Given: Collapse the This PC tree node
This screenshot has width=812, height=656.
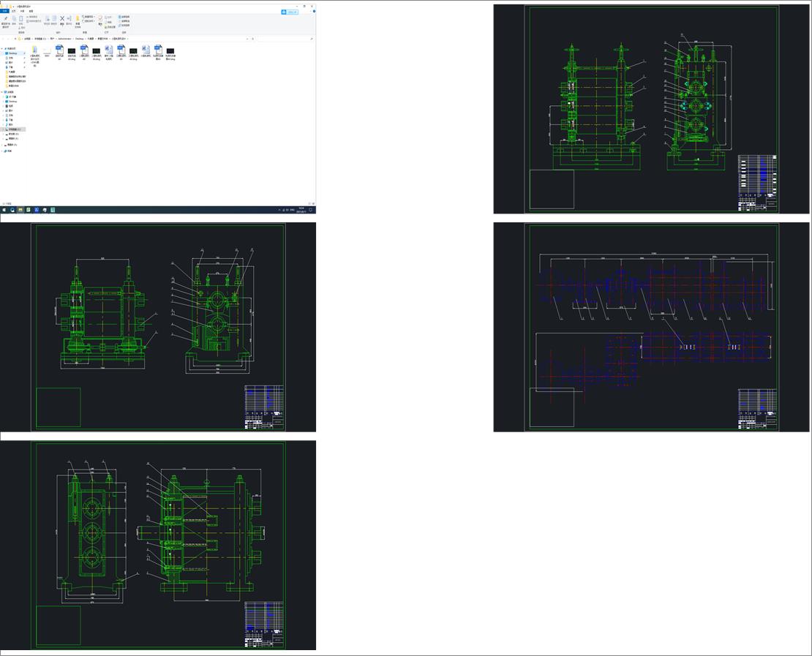Looking at the screenshot, I should (x=2, y=92).
